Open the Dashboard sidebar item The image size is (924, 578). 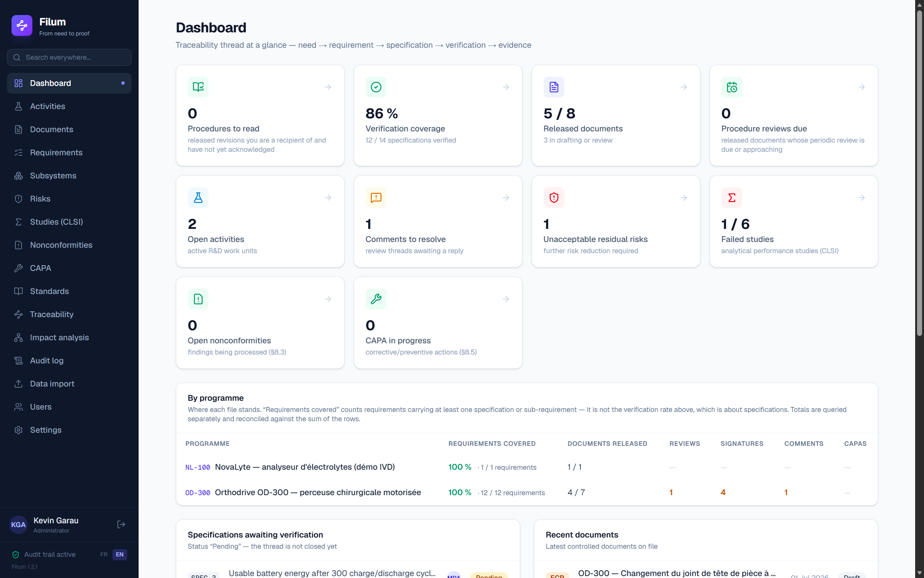[69, 83]
